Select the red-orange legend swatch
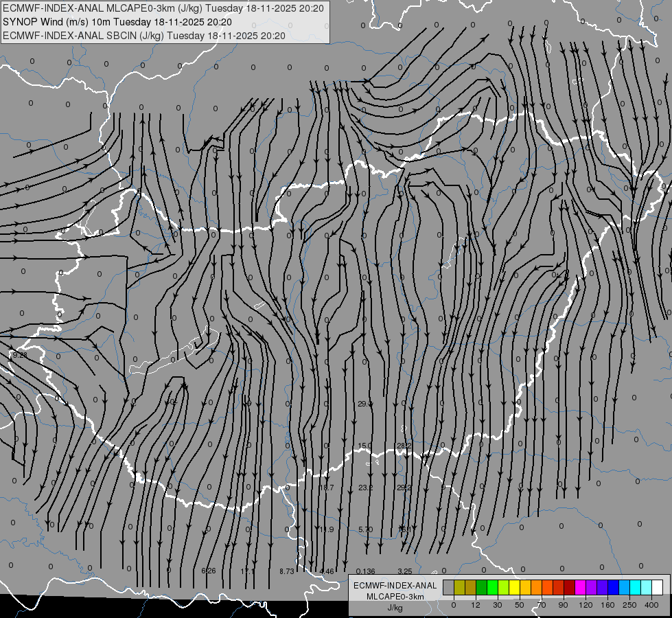The height and width of the screenshot is (618, 672). click(x=548, y=588)
